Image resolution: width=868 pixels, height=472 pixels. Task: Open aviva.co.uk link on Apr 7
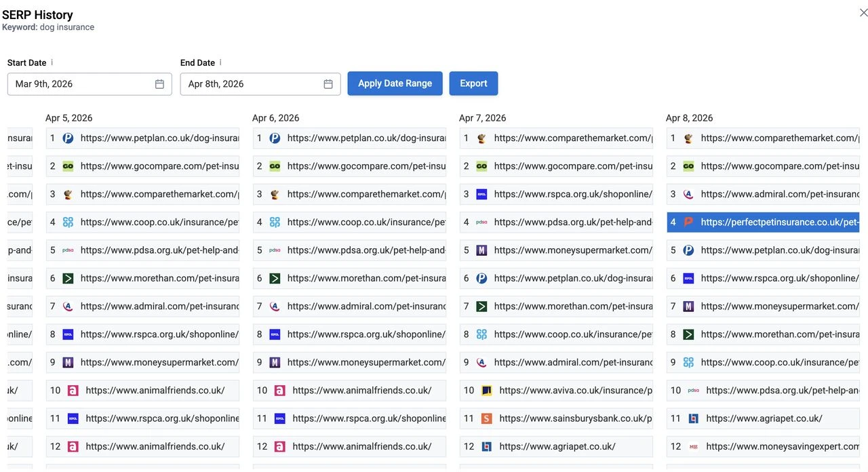(576, 391)
